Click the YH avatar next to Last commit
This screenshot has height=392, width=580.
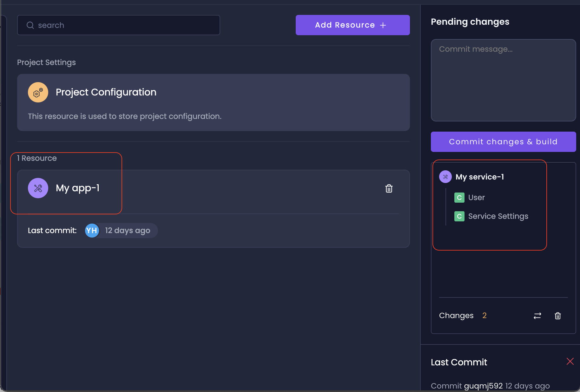click(x=92, y=231)
